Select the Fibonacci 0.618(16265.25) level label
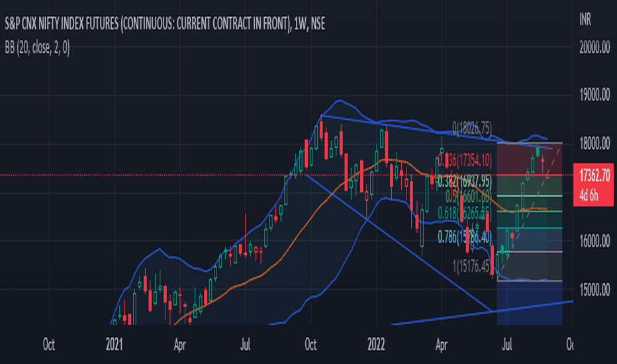 pyautogui.click(x=465, y=213)
